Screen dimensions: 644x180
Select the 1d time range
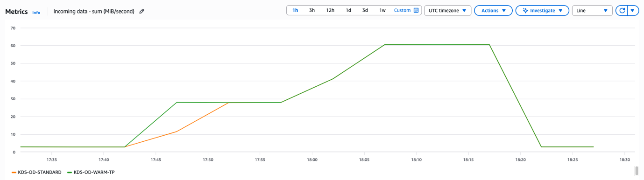point(348,10)
